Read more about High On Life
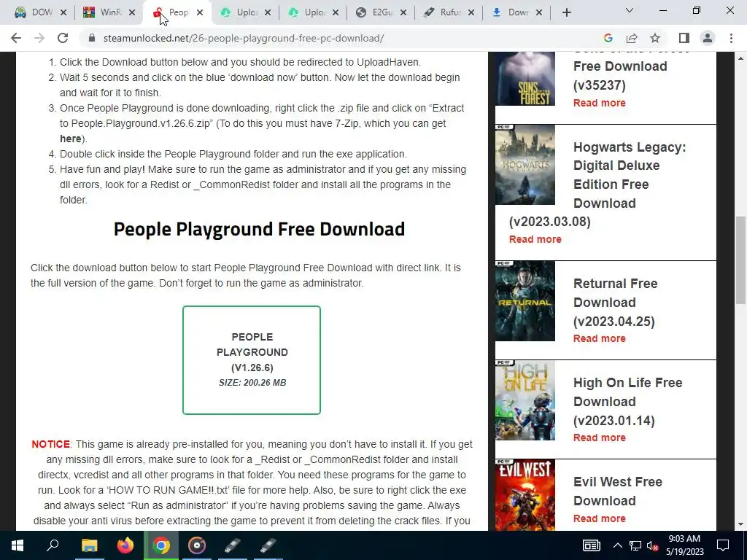 click(x=600, y=437)
